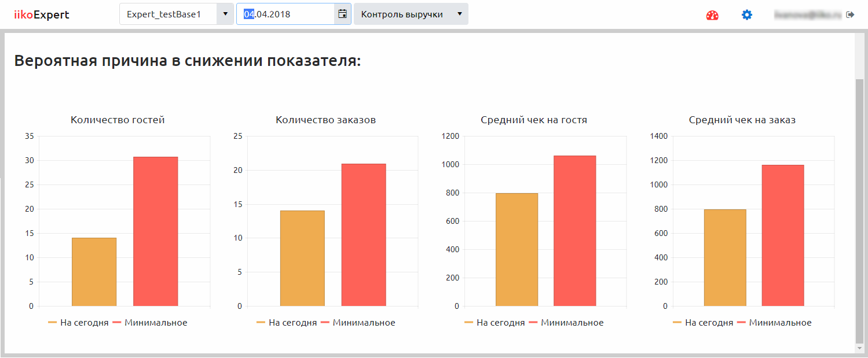The width and height of the screenshot is (868, 358).
Task: Click red Минимальное bar in Количество гостей chart
Action: click(155, 231)
